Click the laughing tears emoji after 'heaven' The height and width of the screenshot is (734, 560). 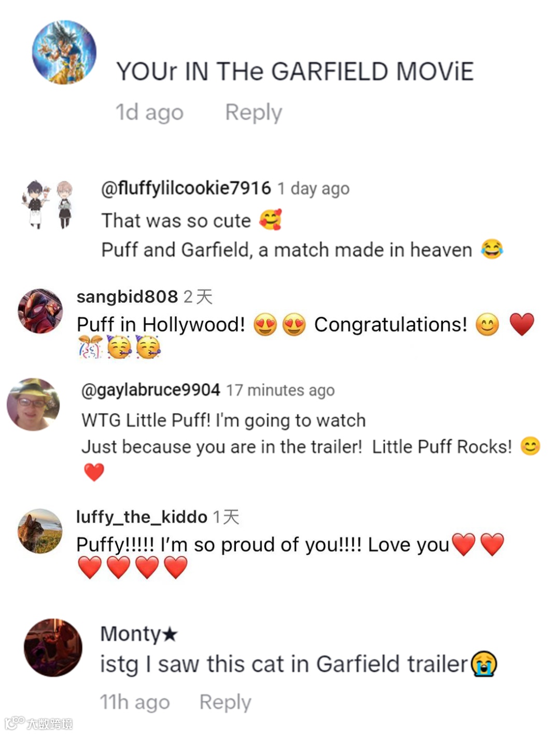[492, 249]
